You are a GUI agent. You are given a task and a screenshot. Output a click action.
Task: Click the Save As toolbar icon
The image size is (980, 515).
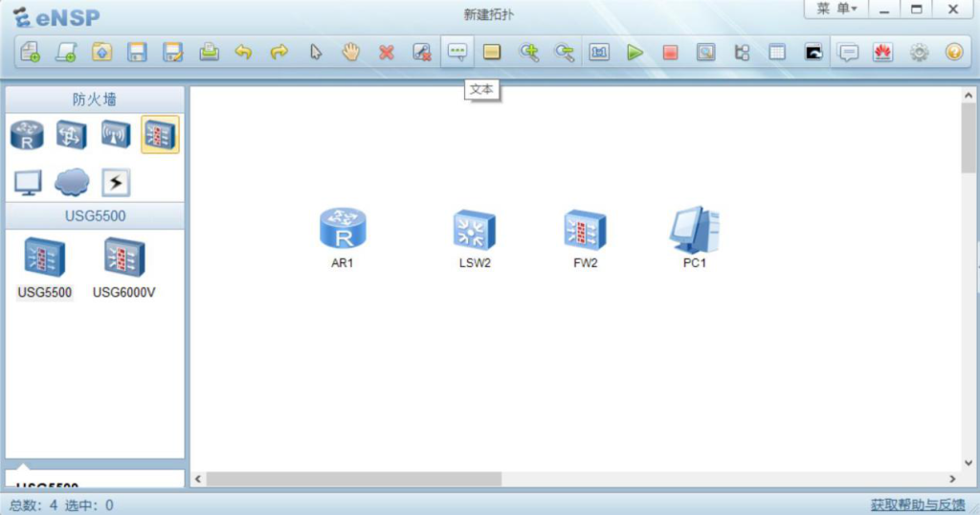pyautogui.click(x=172, y=52)
